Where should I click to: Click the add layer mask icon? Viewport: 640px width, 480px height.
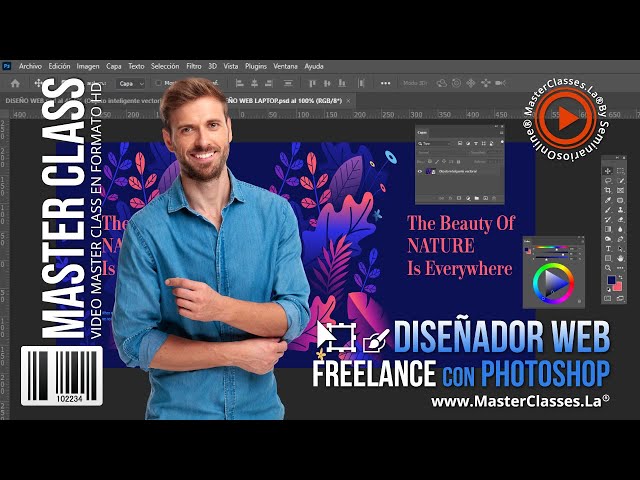pyautogui.click(x=459, y=198)
